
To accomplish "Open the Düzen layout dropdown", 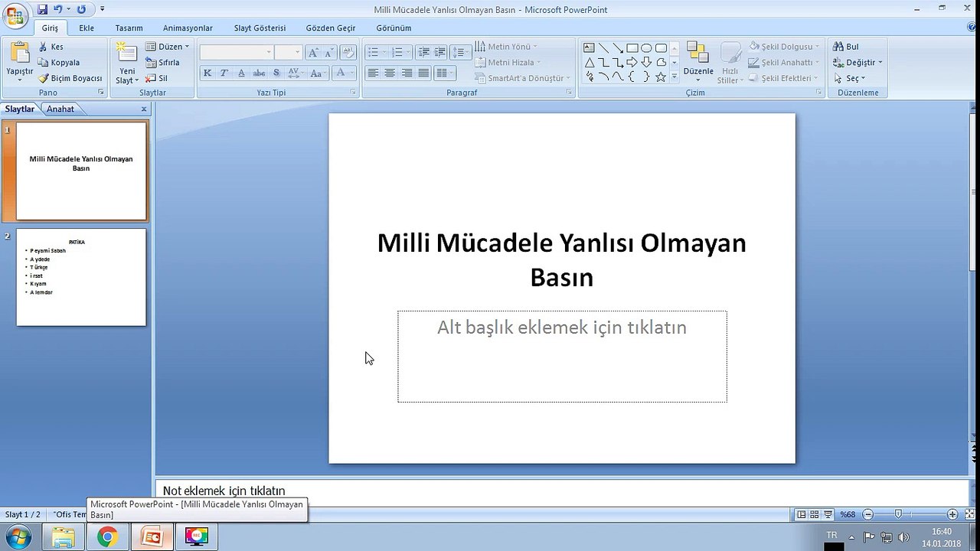I will pos(167,47).
